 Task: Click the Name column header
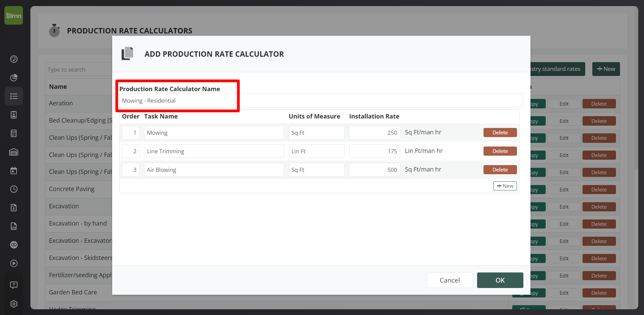tap(58, 87)
